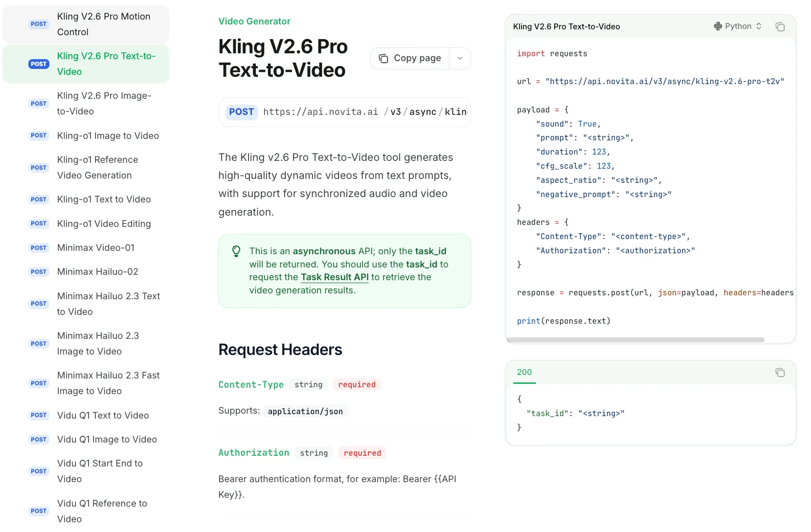This screenshot has height=532, width=811.
Task: Click the blue POST badge in the endpoint bar
Action: point(242,112)
